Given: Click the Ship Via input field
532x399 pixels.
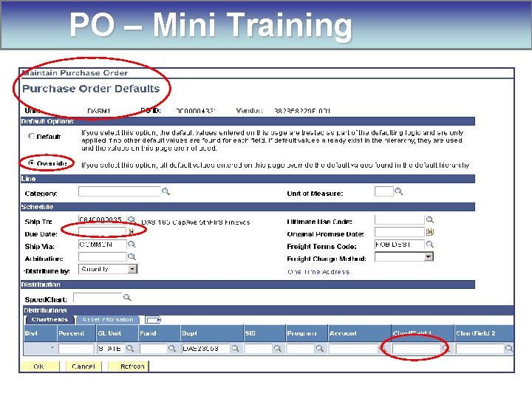Looking at the screenshot, I should [x=102, y=245].
